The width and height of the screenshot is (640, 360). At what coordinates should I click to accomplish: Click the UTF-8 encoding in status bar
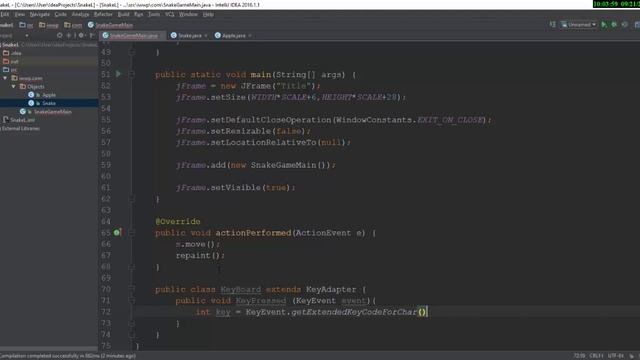tap(616, 356)
